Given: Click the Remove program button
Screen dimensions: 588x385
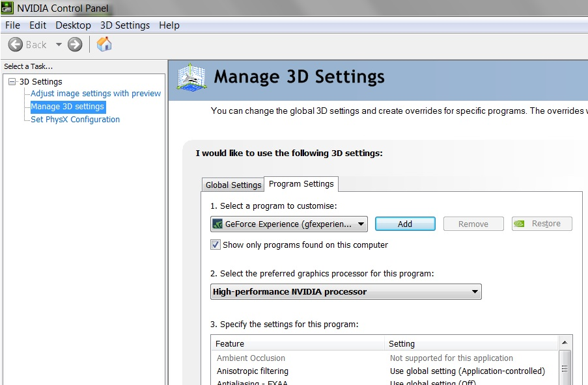Looking at the screenshot, I should [473, 224].
